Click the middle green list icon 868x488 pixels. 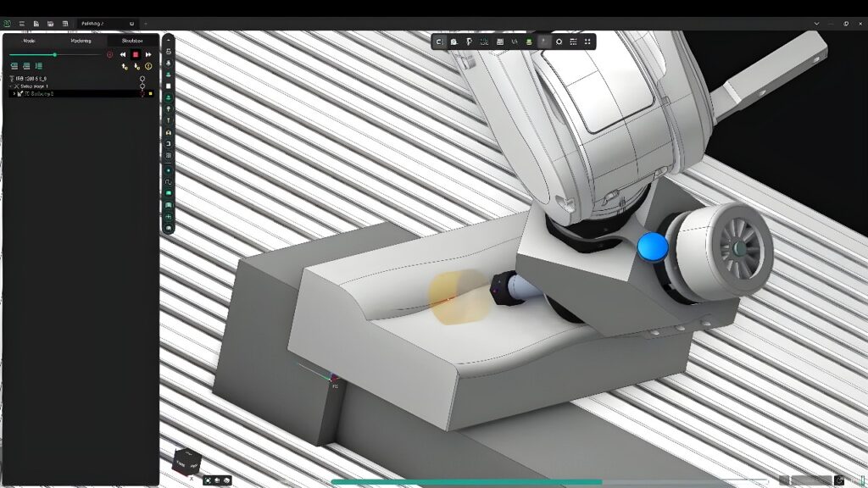(26, 66)
